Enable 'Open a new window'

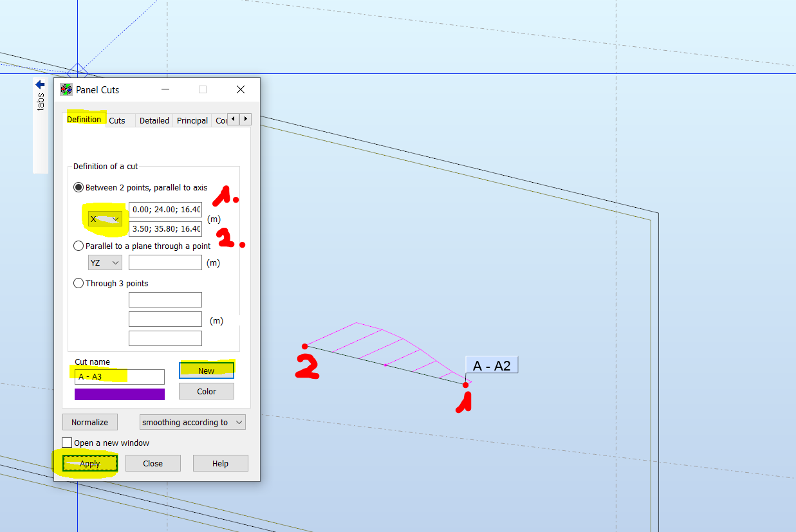(67, 443)
